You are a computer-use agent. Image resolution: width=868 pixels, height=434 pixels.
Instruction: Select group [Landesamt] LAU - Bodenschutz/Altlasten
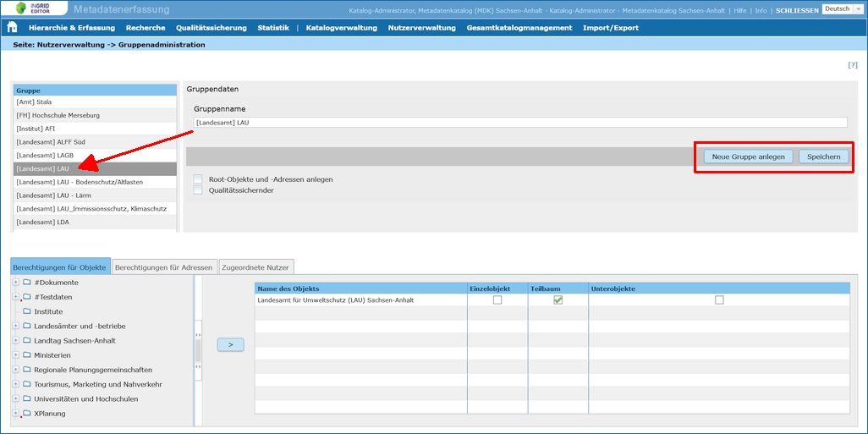95,182
